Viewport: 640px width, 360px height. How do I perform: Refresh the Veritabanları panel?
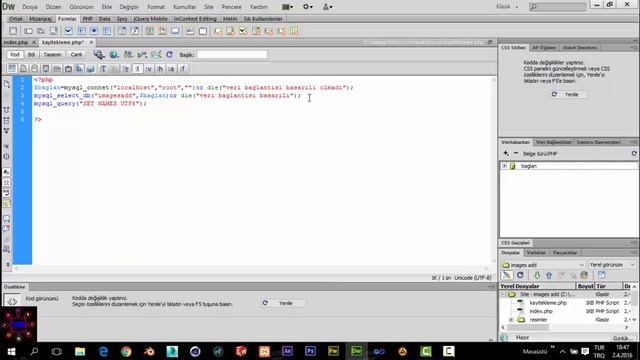634,153
